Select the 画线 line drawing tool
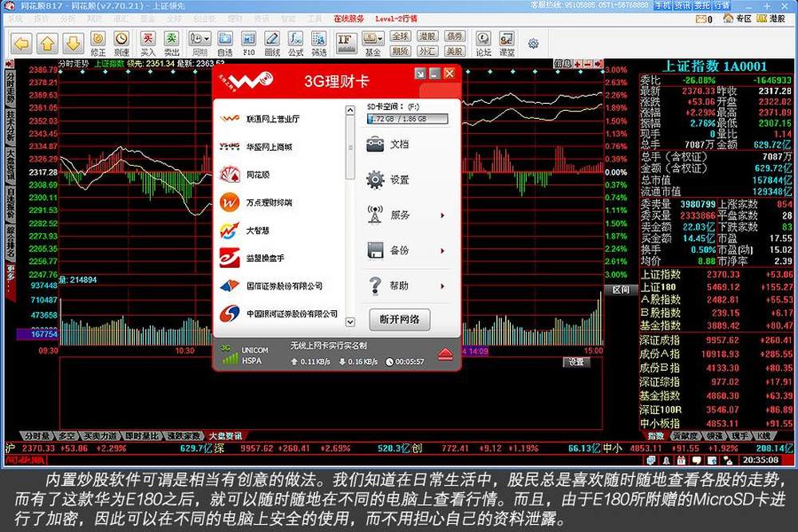Viewport: 798px width, 532px height. [272, 42]
